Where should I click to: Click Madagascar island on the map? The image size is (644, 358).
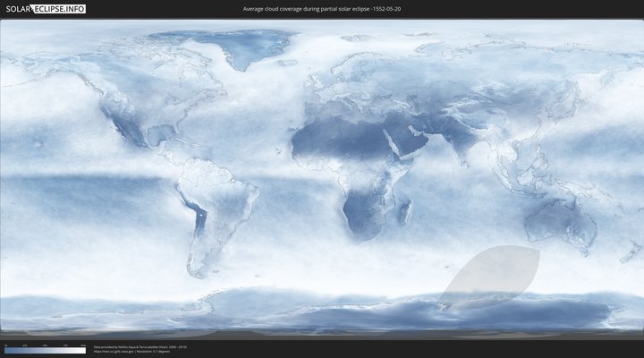[x=405, y=212]
